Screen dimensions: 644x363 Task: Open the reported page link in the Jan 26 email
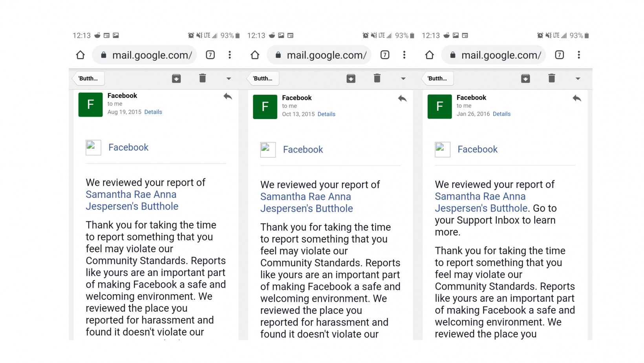point(481,202)
